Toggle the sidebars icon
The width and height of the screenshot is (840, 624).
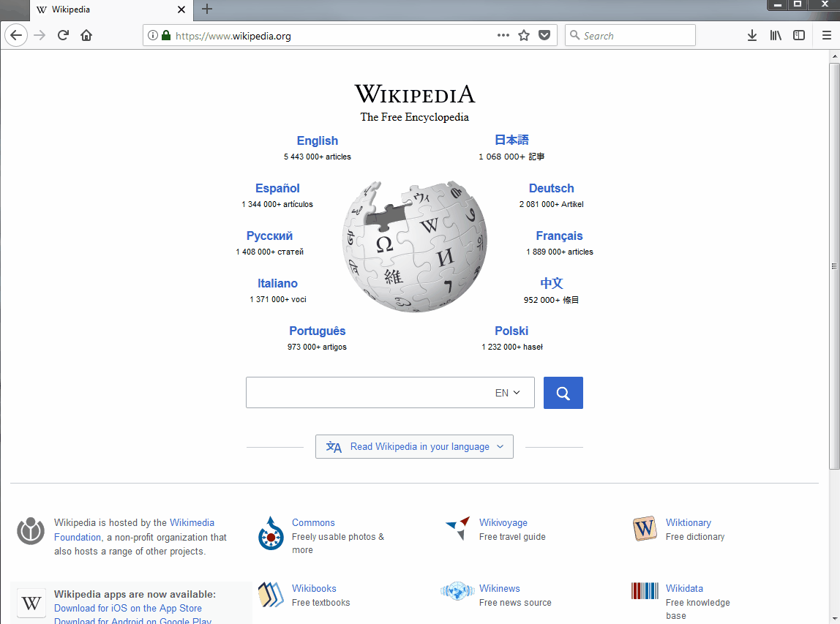[x=799, y=35]
